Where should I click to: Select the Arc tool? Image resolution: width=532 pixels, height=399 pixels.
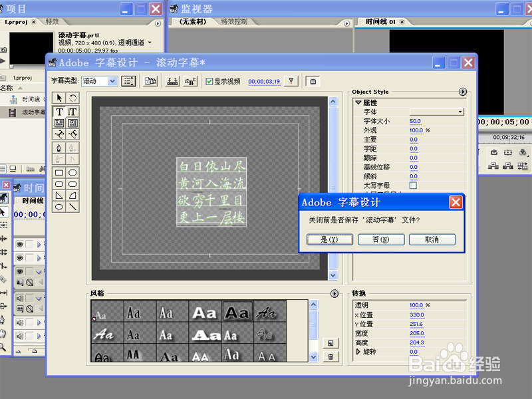click(72, 196)
